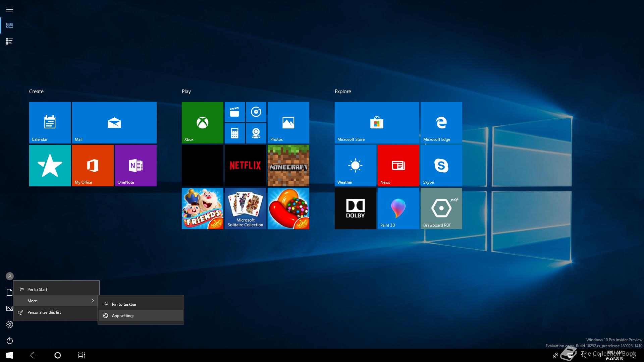The image size is (644, 362).
Task: Open the OneNote tile
Action: [x=136, y=166]
